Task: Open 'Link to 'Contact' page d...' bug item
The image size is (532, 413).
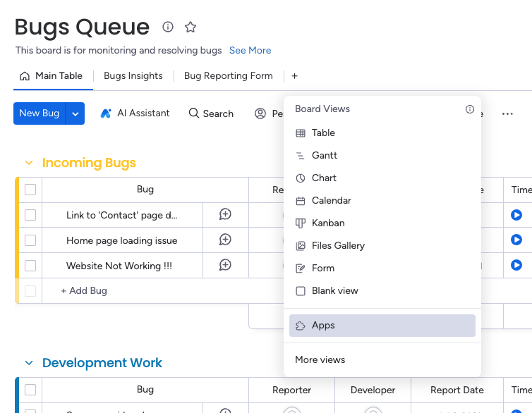Action: pyautogui.click(x=122, y=215)
